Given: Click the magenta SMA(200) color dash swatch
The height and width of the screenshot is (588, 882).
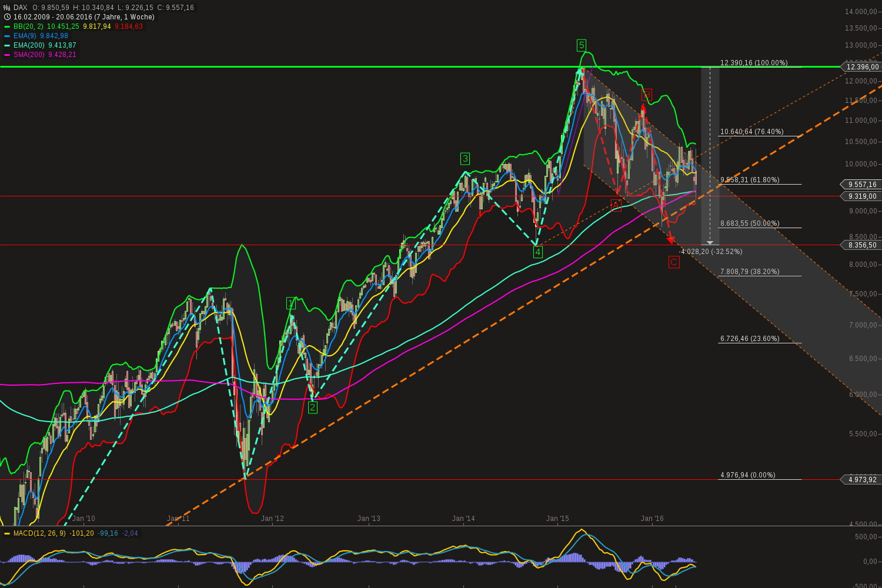Looking at the screenshot, I should coord(6,54).
